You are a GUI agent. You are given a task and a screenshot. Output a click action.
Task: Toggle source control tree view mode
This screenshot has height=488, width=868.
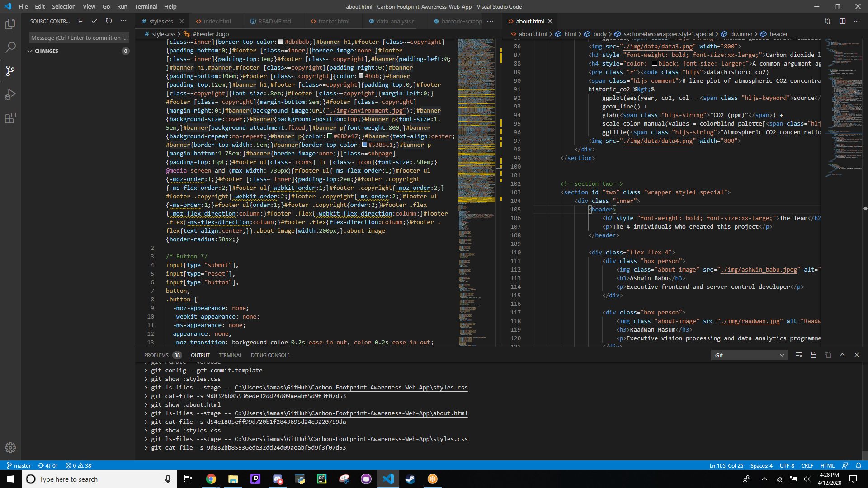pos(80,21)
